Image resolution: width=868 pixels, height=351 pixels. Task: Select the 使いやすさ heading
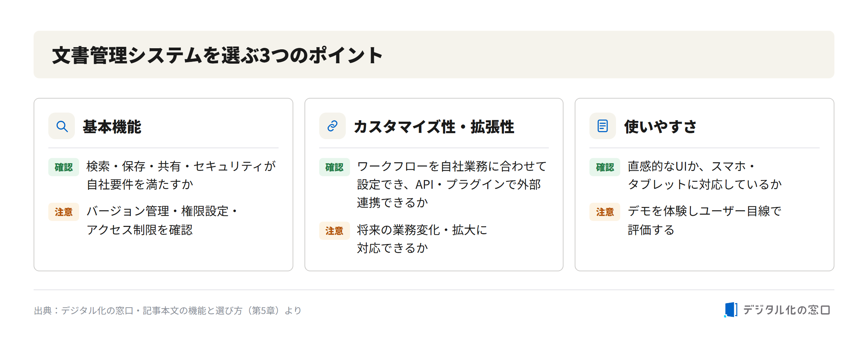pyautogui.click(x=660, y=127)
